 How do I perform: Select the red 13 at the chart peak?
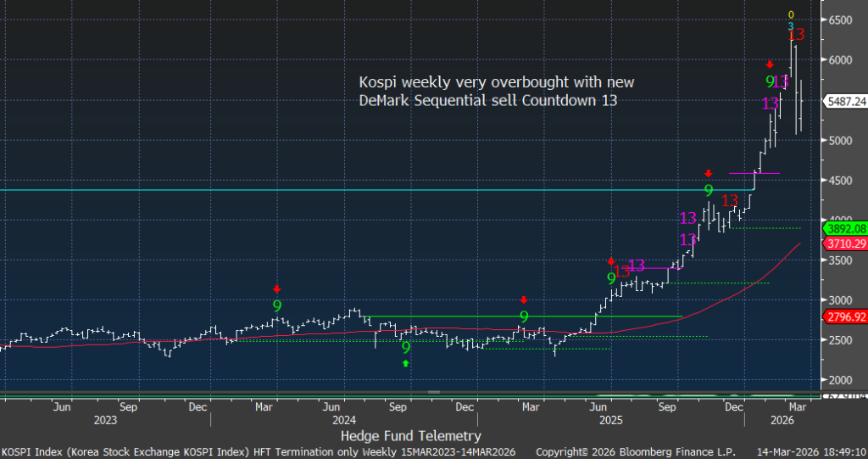click(x=796, y=35)
